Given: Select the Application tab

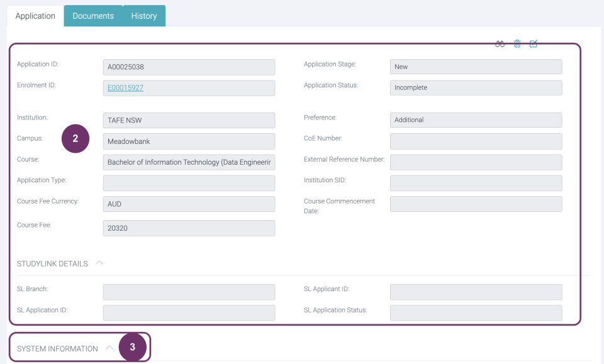Looking at the screenshot, I should coord(35,16).
